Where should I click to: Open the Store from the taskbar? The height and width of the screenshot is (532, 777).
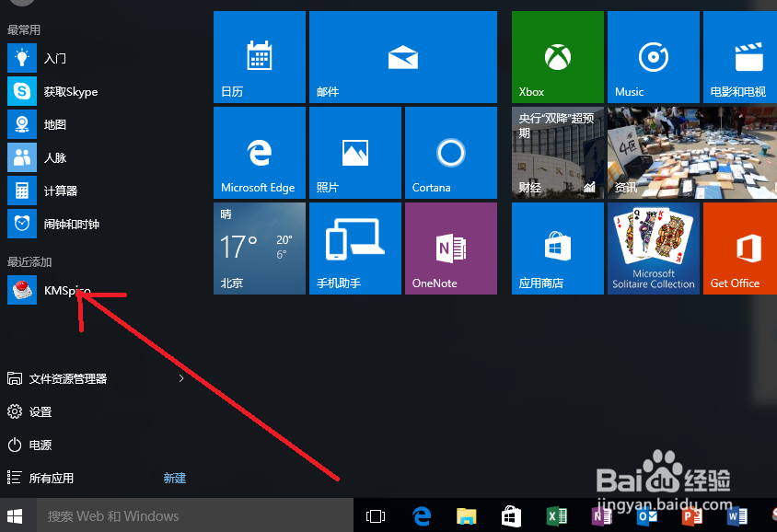[511, 516]
